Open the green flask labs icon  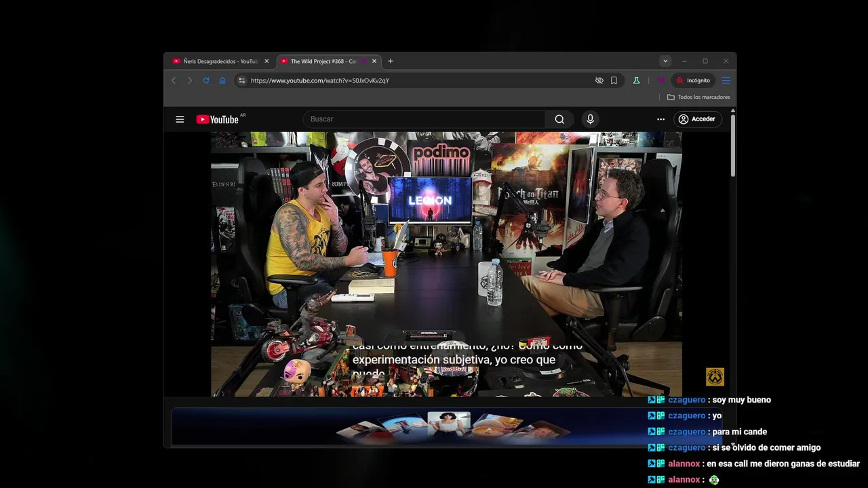coord(636,81)
